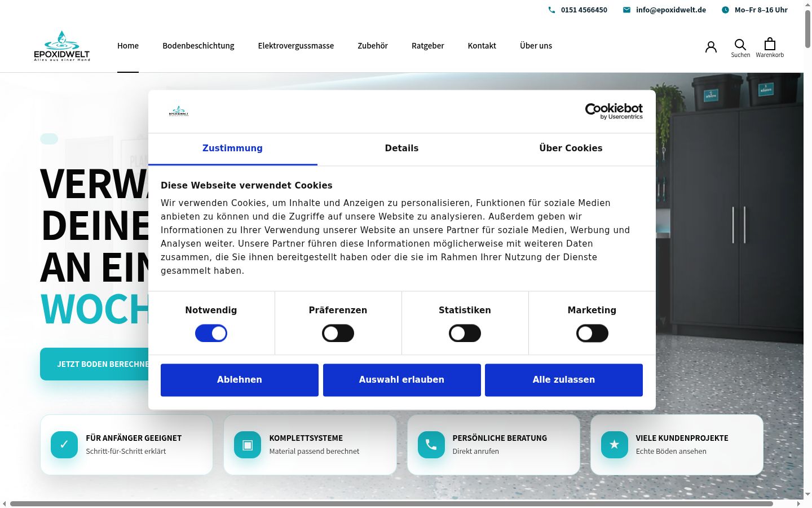Click the scrollbar up arrow
The height and width of the screenshot is (508, 812).
click(807, 4)
